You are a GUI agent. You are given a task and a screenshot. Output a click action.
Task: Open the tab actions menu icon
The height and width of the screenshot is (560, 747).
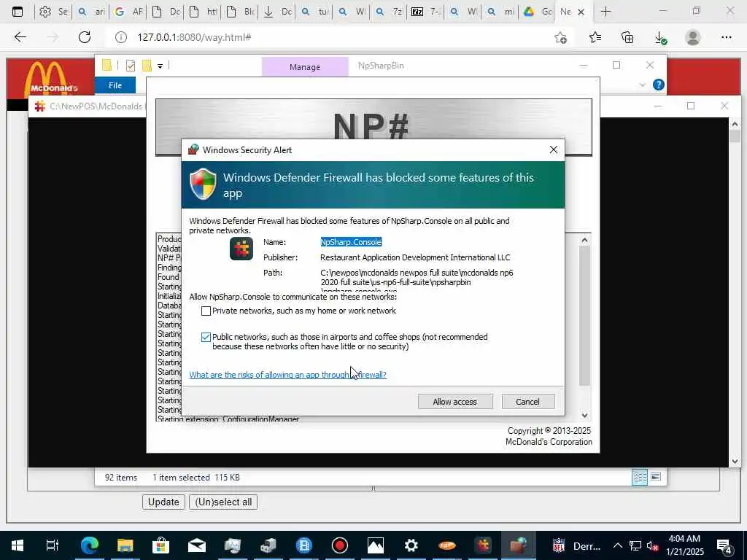[x=18, y=12]
